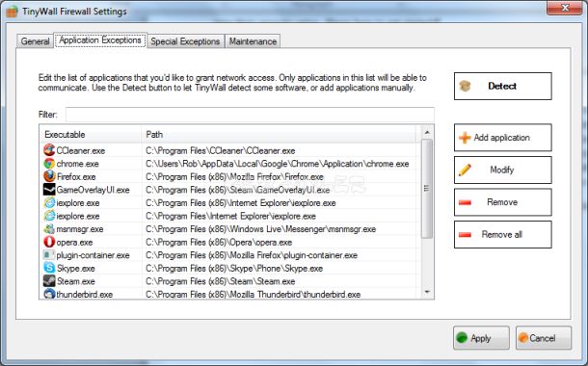588x366 pixels.
Task: Click the Apply button label
Action: click(x=481, y=338)
